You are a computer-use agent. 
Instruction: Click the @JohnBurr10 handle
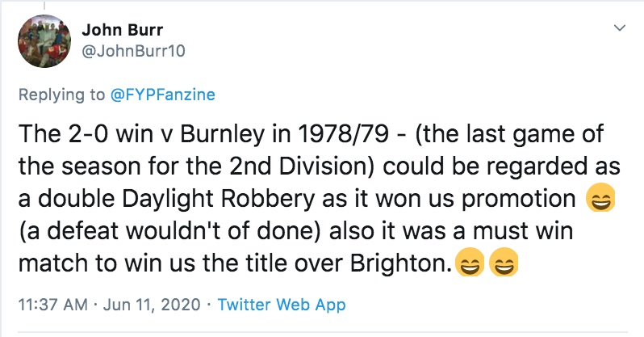128,52
